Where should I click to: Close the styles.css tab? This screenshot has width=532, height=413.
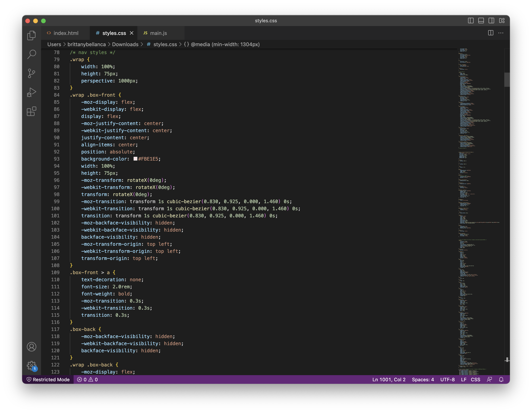coord(132,33)
